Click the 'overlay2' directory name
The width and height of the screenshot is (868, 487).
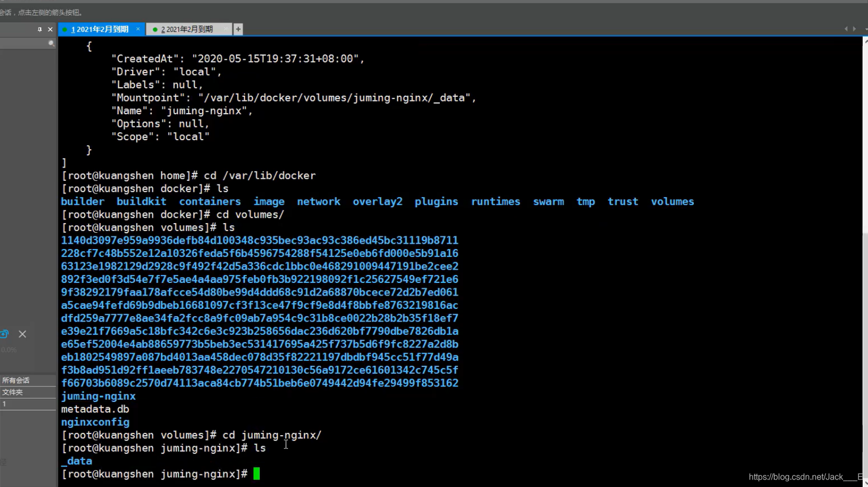(378, 201)
